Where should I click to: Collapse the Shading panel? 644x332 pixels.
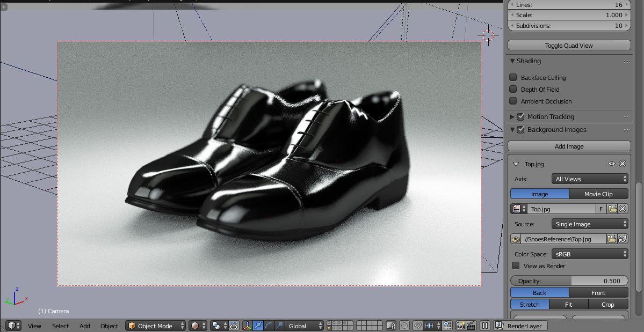(513, 61)
